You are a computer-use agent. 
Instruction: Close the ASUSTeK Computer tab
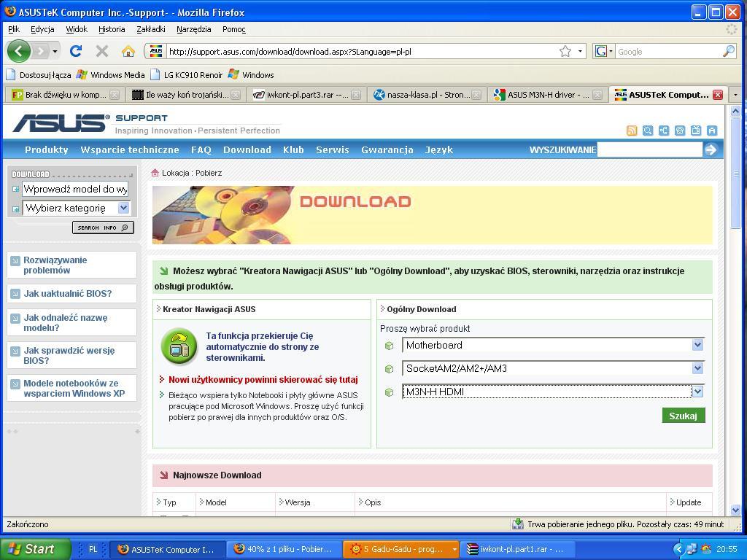718,95
